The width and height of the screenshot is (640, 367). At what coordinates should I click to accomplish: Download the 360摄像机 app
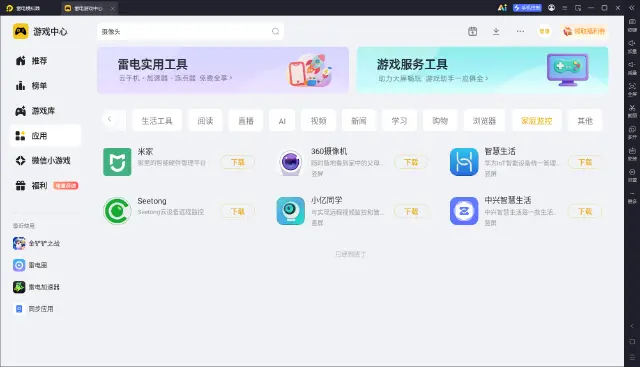pos(411,162)
